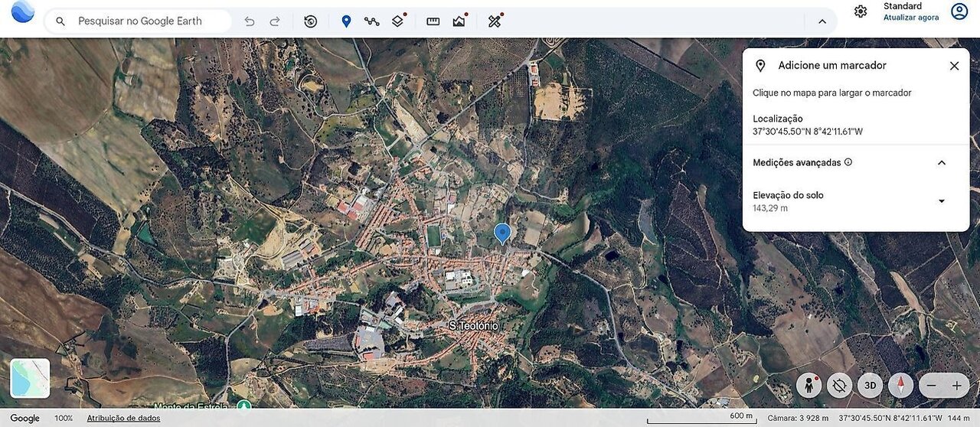Activate the ruler measure tool

(433, 21)
